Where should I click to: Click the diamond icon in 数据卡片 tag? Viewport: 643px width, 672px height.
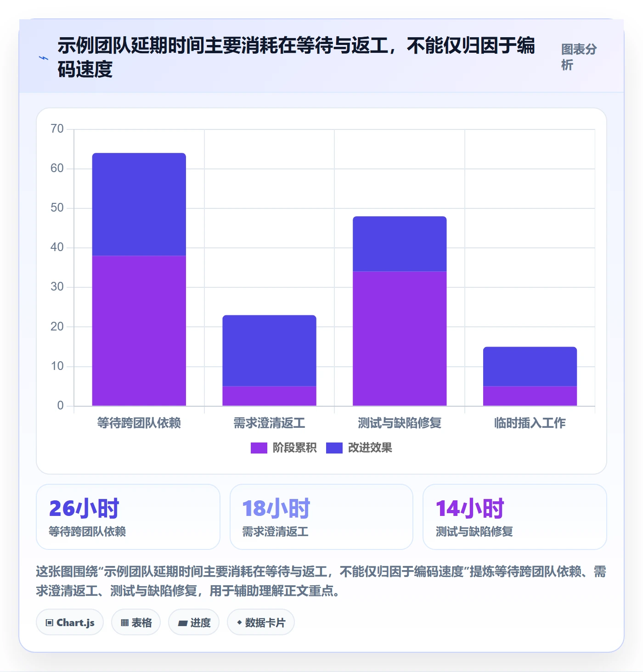pyautogui.click(x=239, y=622)
